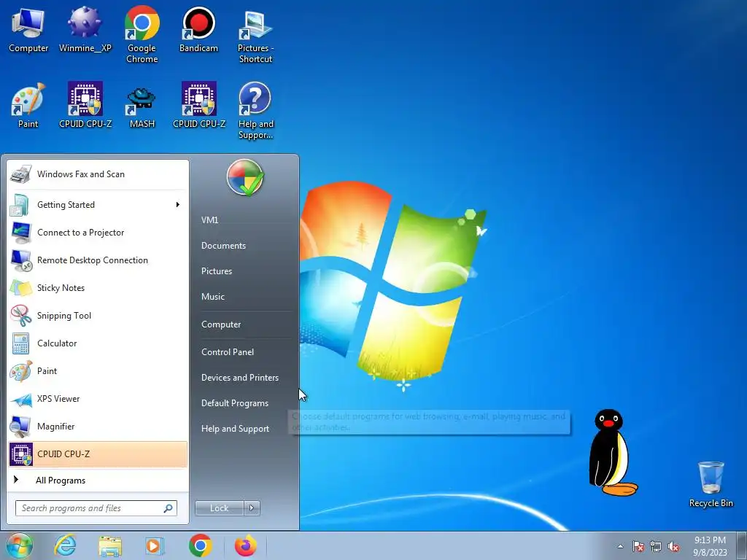Open the Winmine_XP desktop shortcut

pos(85,31)
